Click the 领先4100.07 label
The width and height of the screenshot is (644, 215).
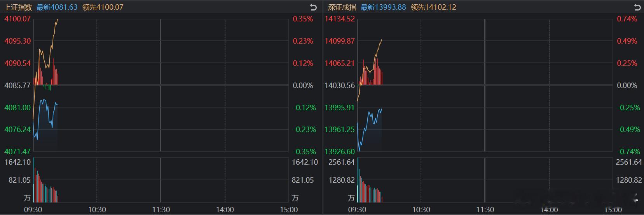(103, 7)
